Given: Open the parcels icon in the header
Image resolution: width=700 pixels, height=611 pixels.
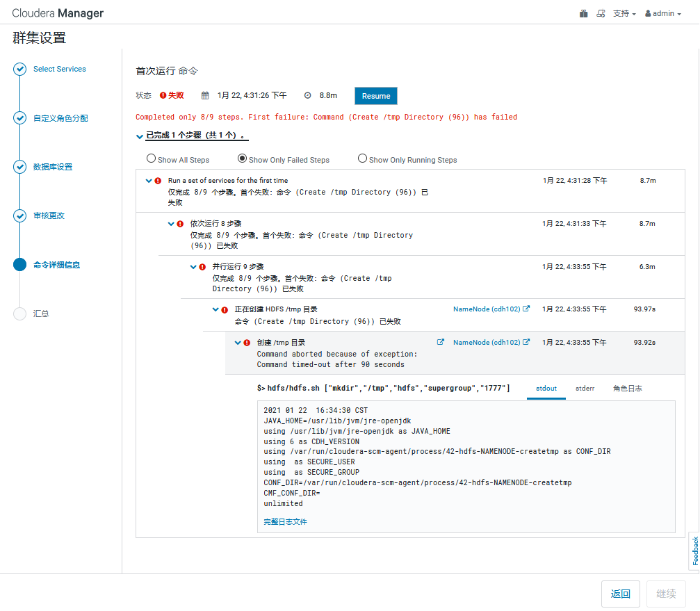Looking at the screenshot, I should pyautogui.click(x=583, y=13).
